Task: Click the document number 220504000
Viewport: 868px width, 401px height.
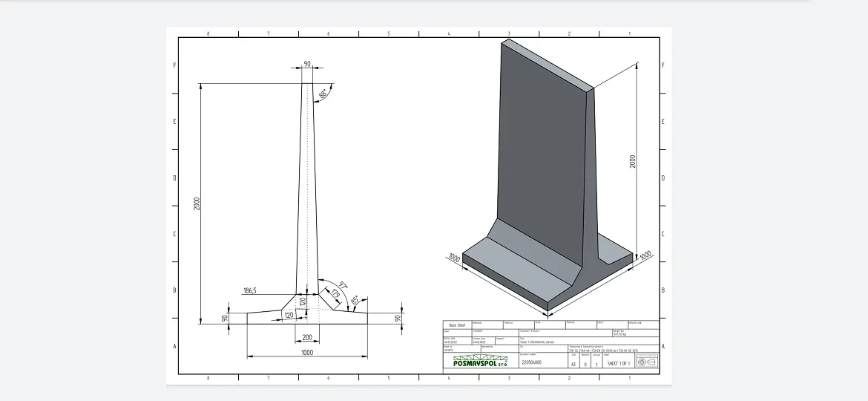Action: click(x=532, y=362)
